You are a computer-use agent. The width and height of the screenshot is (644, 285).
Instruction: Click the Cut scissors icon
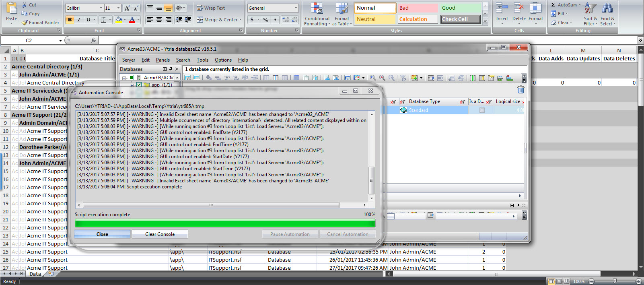25,5
